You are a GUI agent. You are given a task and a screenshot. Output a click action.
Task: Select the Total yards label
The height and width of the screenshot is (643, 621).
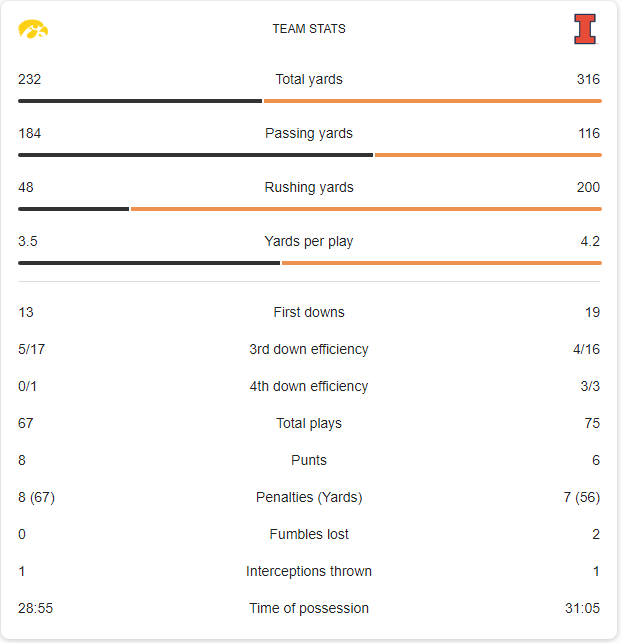[x=309, y=80]
